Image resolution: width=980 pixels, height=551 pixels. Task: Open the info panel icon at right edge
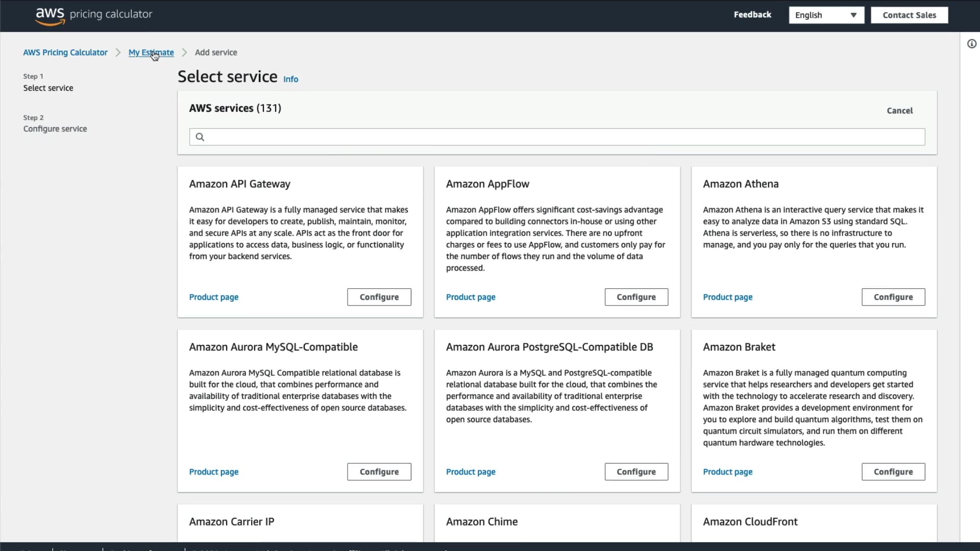point(972,44)
